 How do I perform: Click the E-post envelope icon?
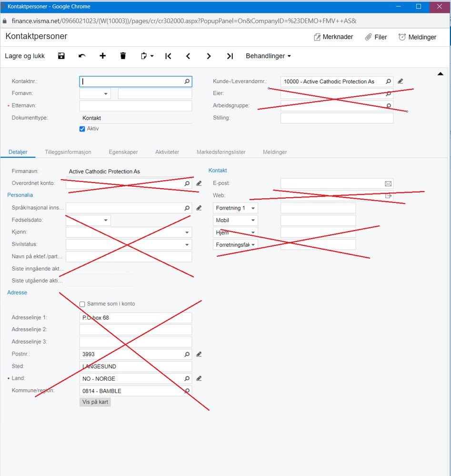coord(388,183)
